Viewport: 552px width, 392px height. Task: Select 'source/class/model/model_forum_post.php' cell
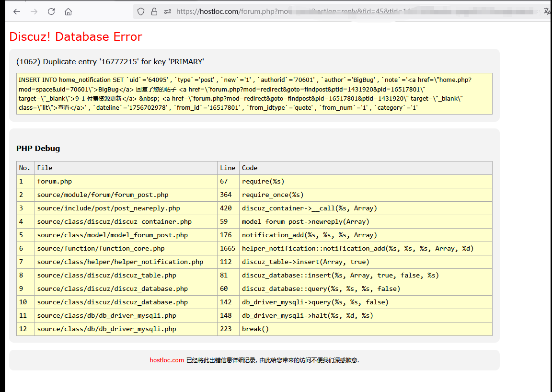point(126,235)
